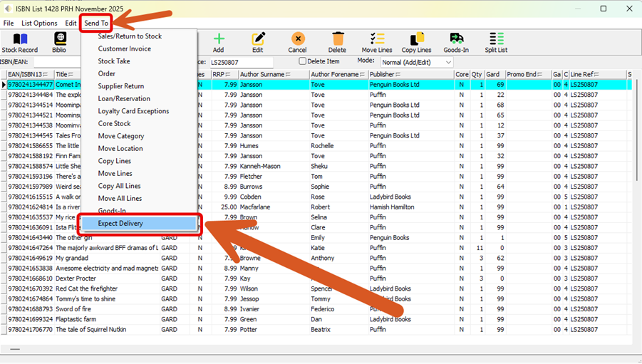Click the Core column header
Image resolution: width=642 pixels, height=364 pixels.
click(x=462, y=75)
